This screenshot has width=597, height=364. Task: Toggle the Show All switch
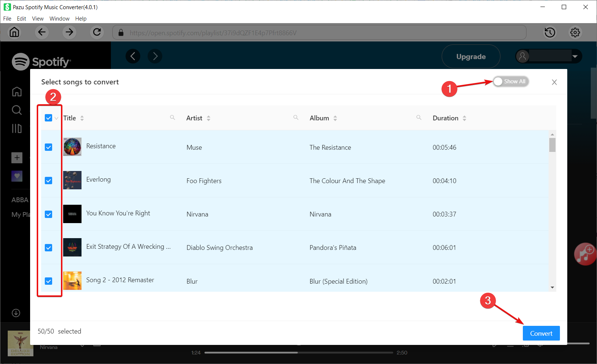pyautogui.click(x=510, y=81)
